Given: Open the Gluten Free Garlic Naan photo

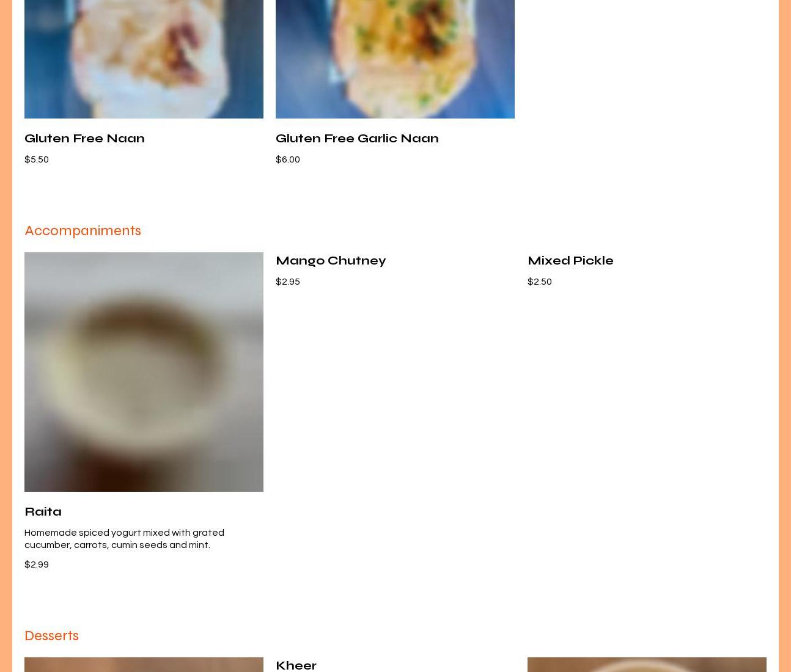Looking at the screenshot, I should pos(395,59).
